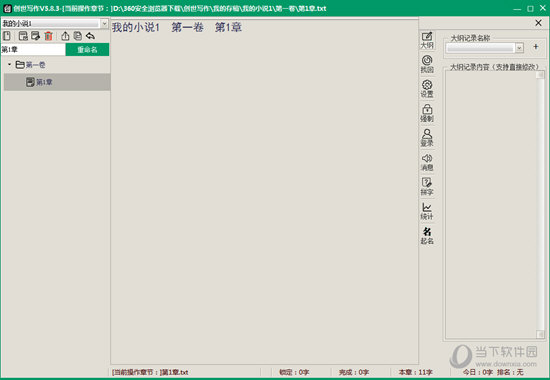Click the undo back arrow icon
The width and height of the screenshot is (550, 380).
coord(90,36)
